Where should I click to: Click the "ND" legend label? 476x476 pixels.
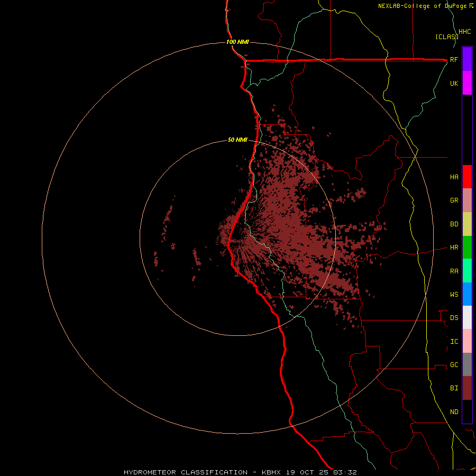(454, 411)
